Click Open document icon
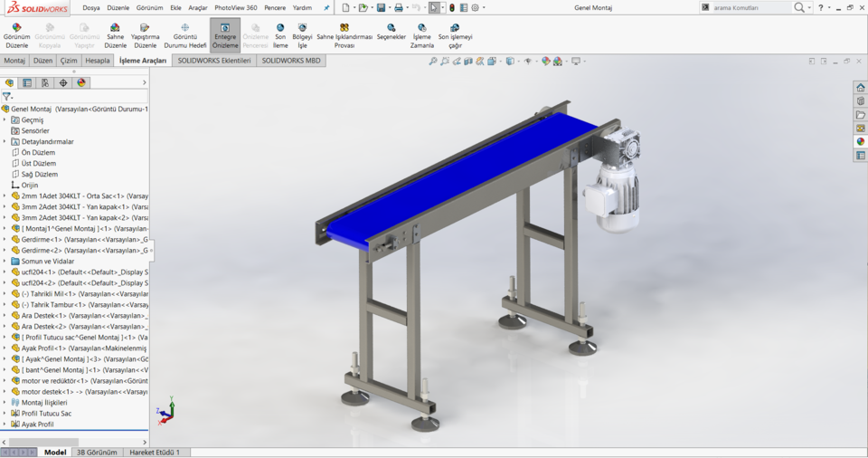 click(x=363, y=8)
